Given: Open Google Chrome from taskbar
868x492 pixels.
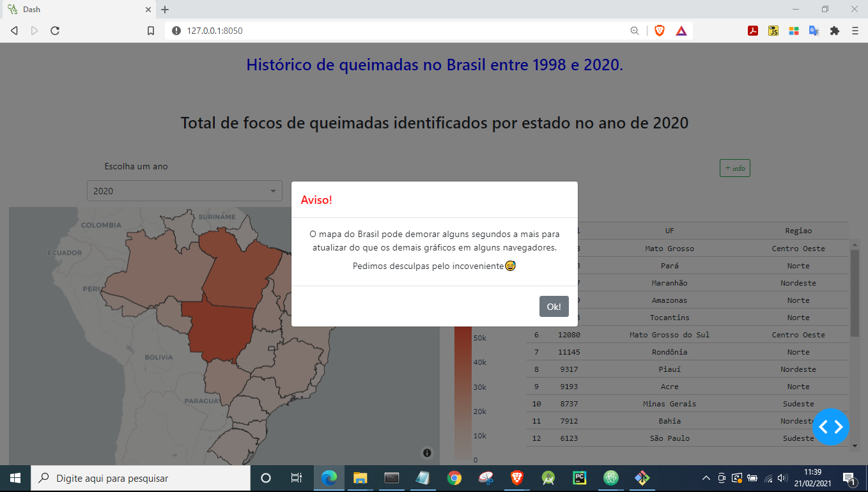Looking at the screenshot, I should [454, 478].
